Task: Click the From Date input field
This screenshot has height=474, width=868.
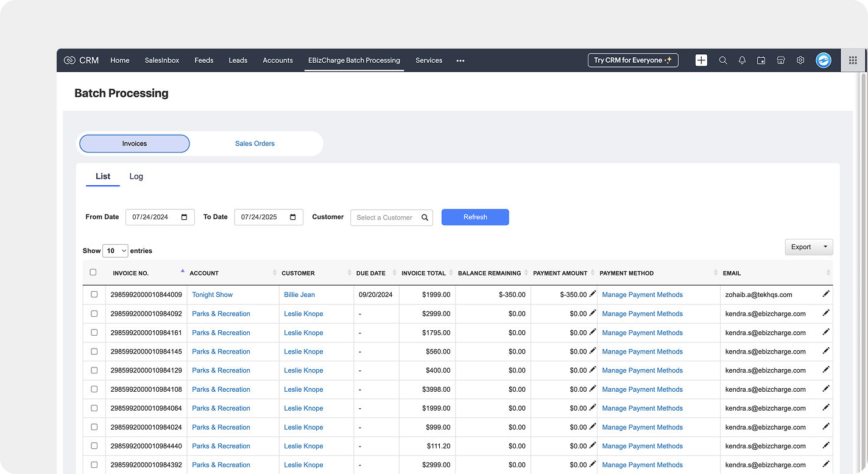Action: pos(160,217)
